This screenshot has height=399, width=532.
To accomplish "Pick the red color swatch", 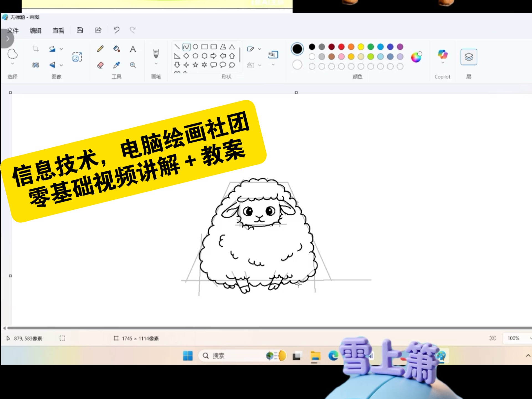I will (x=341, y=47).
